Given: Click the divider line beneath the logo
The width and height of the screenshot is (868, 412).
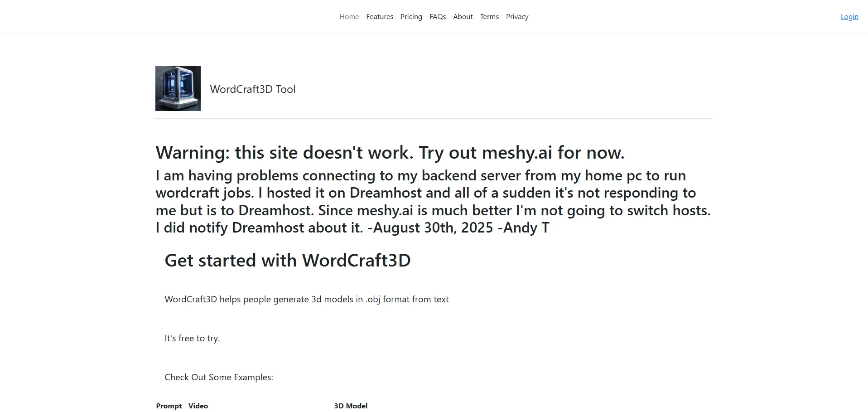Looking at the screenshot, I should click(434, 119).
